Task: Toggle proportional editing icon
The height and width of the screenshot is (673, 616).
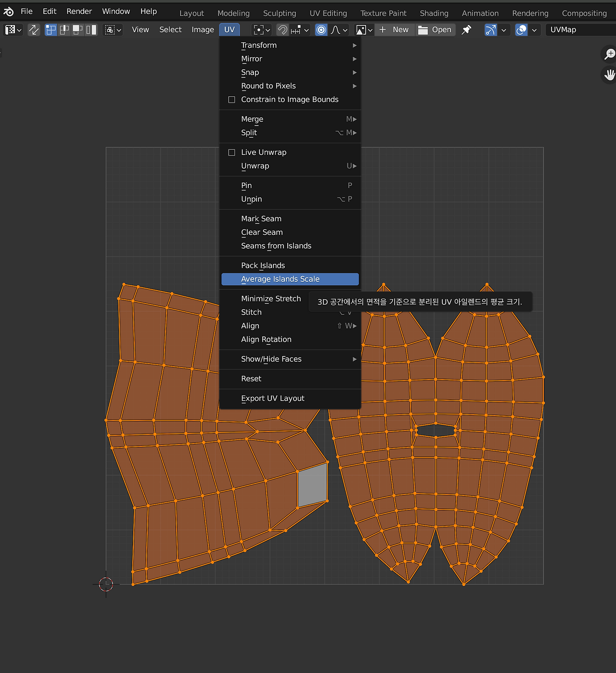Action: [321, 30]
